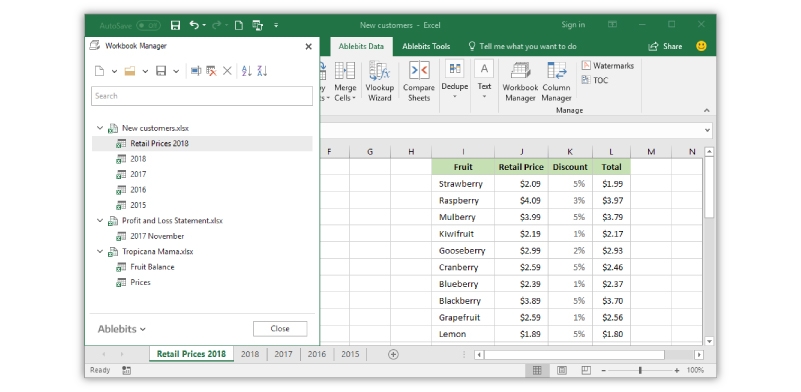The height and width of the screenshot is (392, 801).
Task: Select Retail Prices 2018 in tree
Action: [202, 144]
